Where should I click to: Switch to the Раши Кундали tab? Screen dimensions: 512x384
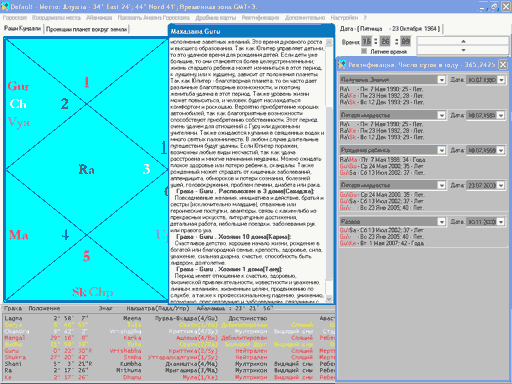click(x=22, y=29)
